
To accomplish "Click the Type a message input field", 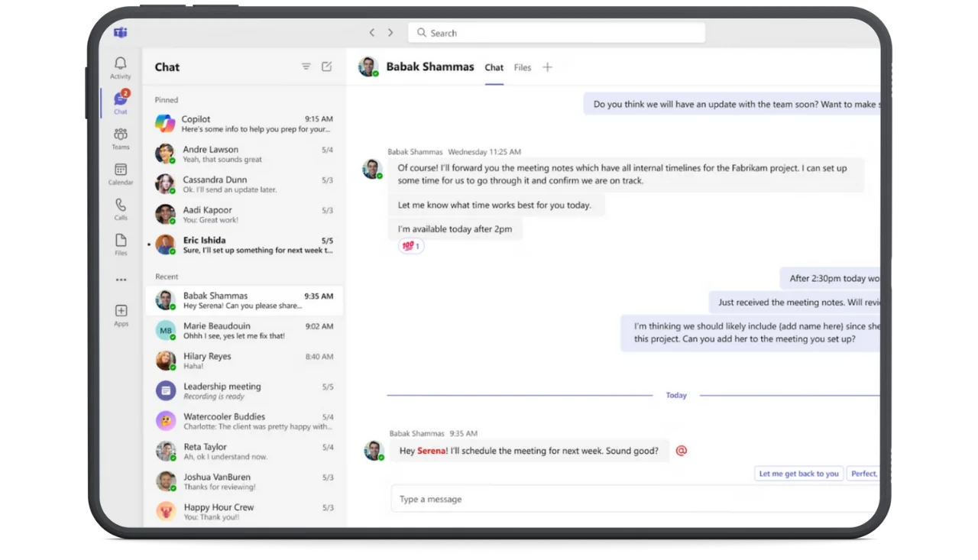I will tap(535, 498).
